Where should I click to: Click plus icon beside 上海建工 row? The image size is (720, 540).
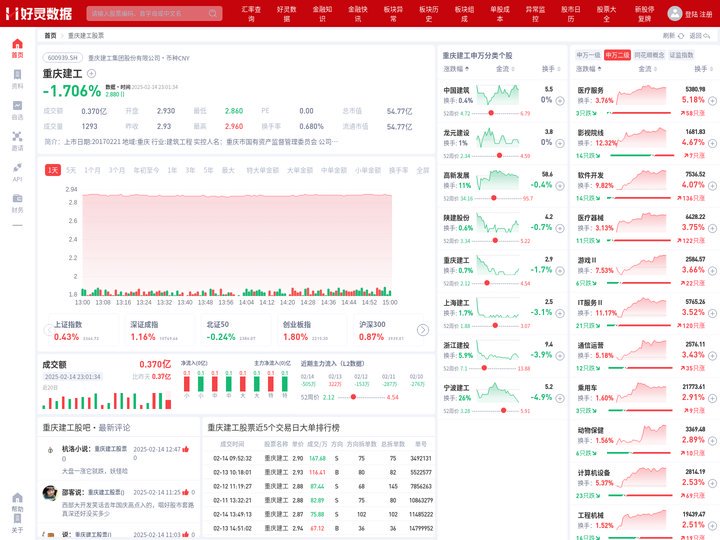[560, 313]
